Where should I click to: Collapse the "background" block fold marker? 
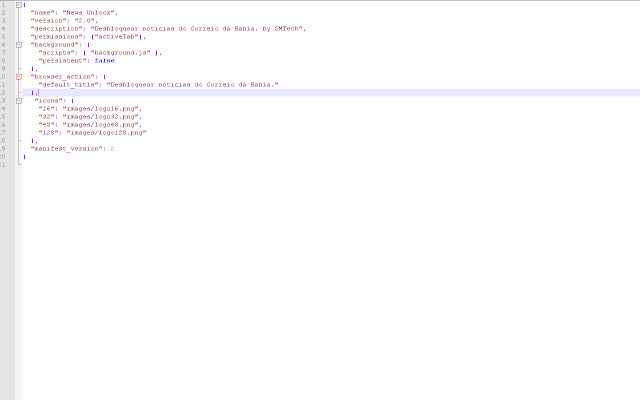(19, 44)
